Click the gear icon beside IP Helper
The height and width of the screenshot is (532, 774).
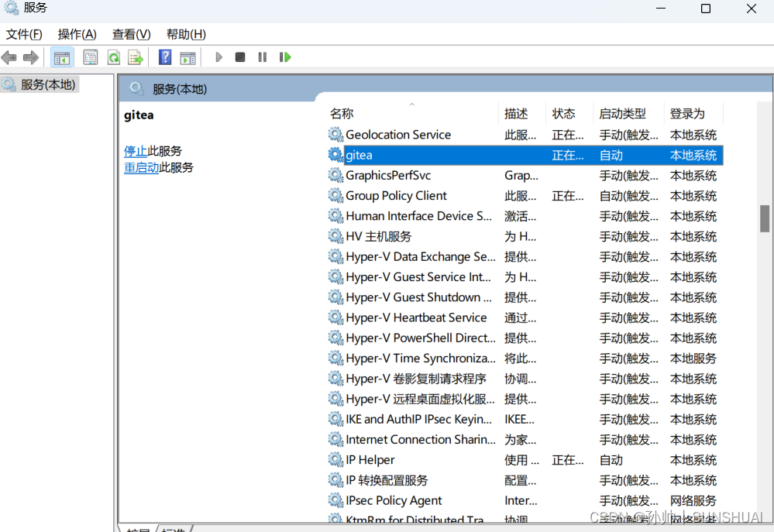[x=335, y=459]
